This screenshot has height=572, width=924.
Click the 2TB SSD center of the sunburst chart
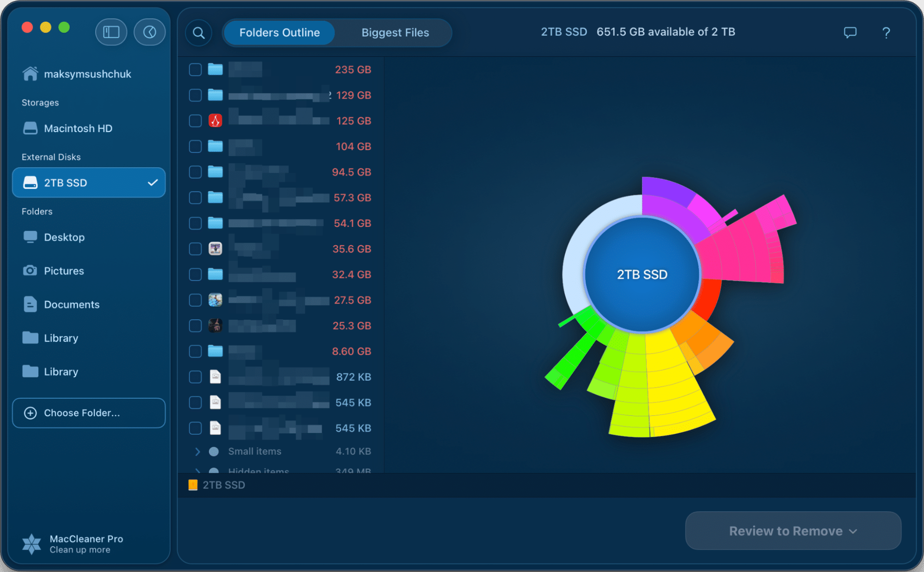[642, 274]
